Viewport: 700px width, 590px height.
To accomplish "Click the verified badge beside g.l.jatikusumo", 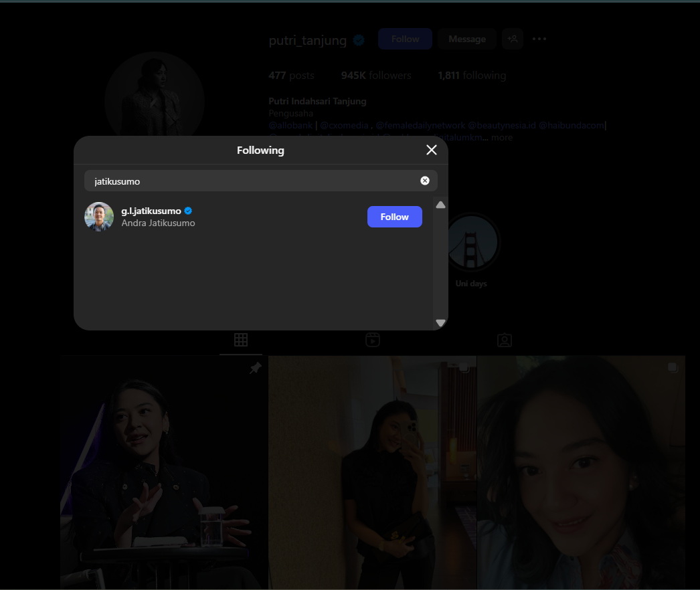I will [189, 211].
